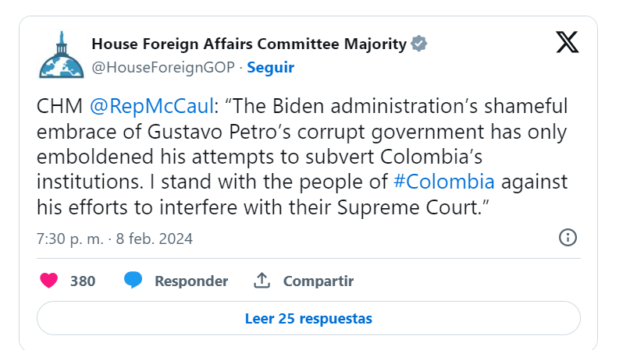Open the @HouseForeignGOP handle
The image size is (644, 350).
pos(163,67)
